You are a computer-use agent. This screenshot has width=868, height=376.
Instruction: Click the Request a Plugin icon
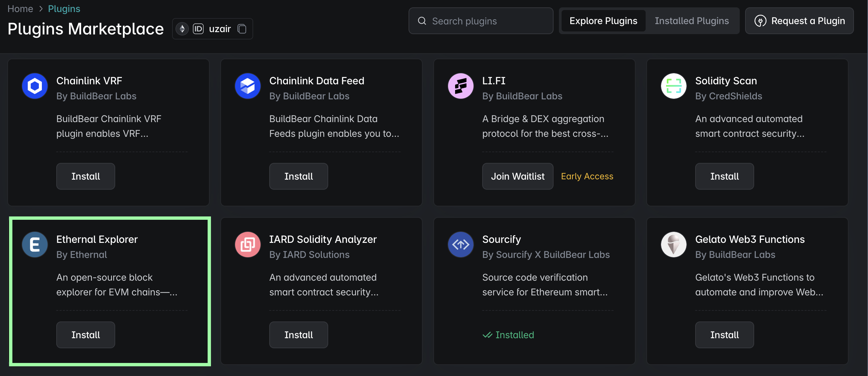[760, 21]
